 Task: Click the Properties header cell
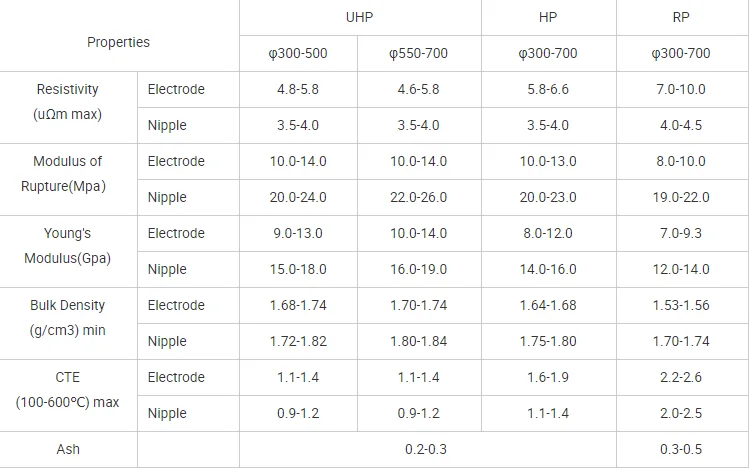[118, 42]
